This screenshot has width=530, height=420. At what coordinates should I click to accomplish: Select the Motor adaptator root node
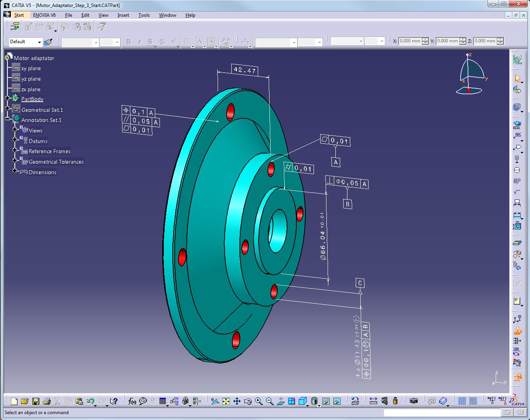34,58
